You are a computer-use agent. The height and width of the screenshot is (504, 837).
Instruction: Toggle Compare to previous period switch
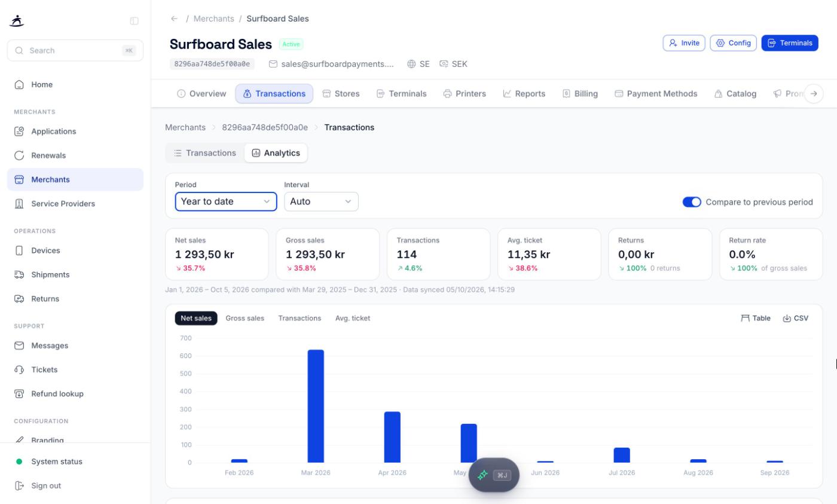point(692,202)
